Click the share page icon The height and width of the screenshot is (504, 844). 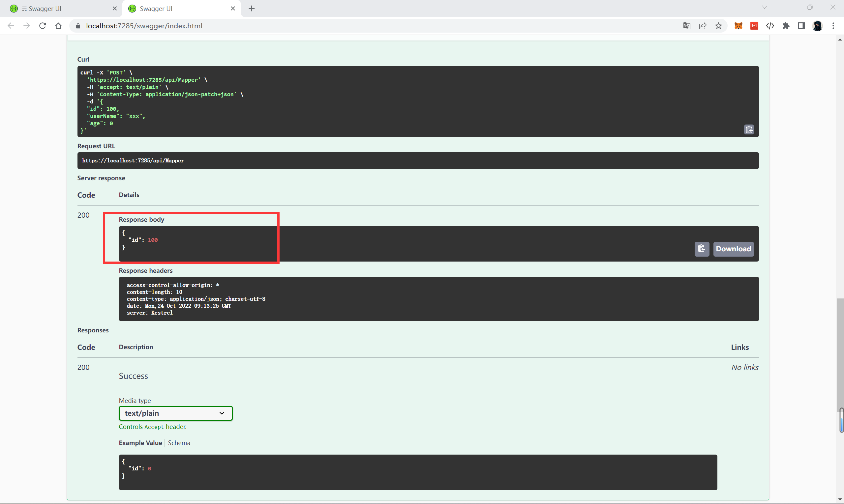click(703, 26)
